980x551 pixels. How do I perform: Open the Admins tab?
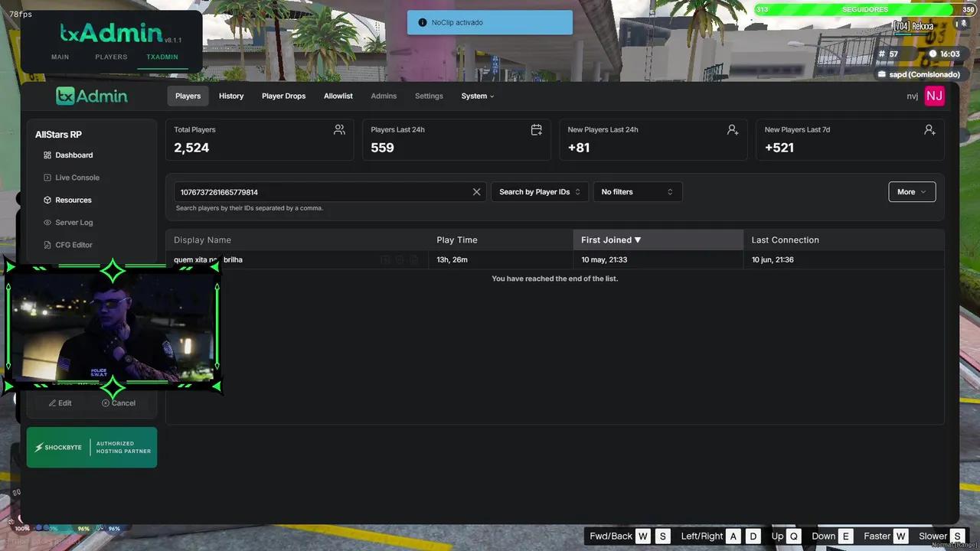[384, 96]
